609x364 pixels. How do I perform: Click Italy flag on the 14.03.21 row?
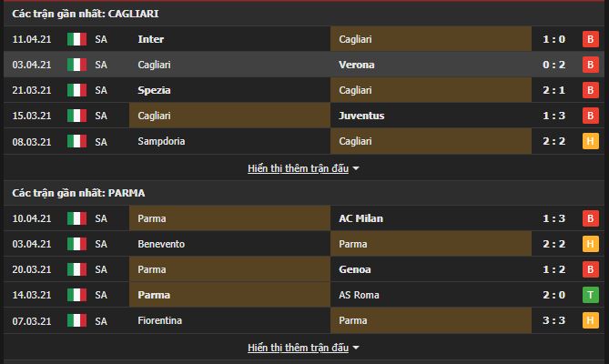[76, 295]
